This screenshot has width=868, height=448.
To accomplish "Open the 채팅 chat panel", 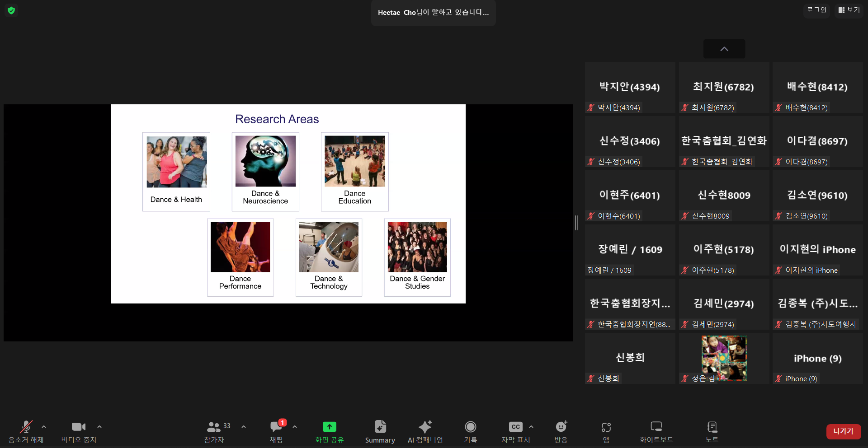I will click(x=276, y=432).
